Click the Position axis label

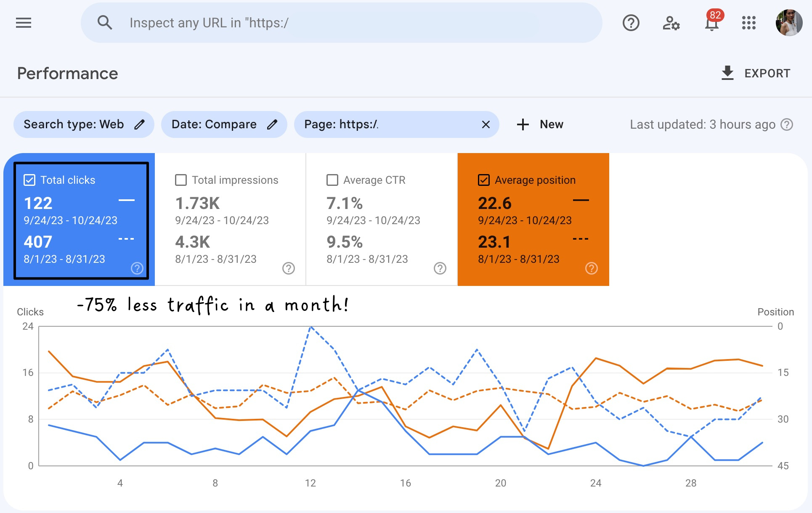pyautogui.click(x=776, y=312)
